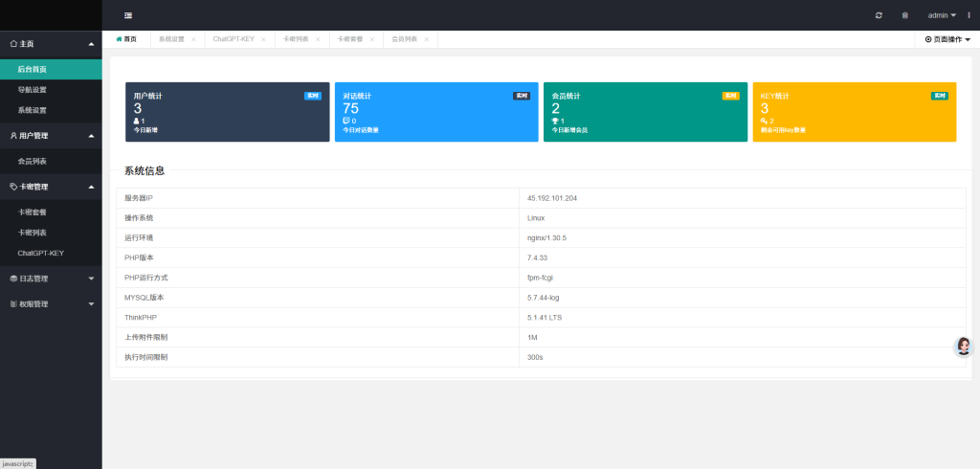The image size is (980, 469).
Task: Open the 页面操作 dropdown
Action: 947,39
